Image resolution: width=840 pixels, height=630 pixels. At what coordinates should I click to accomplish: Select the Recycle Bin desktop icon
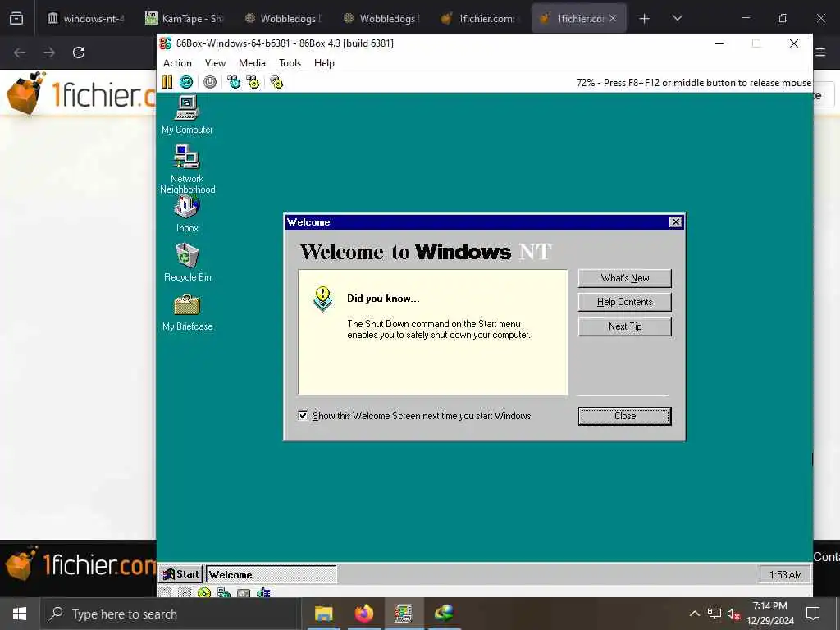tap(187, 262)
